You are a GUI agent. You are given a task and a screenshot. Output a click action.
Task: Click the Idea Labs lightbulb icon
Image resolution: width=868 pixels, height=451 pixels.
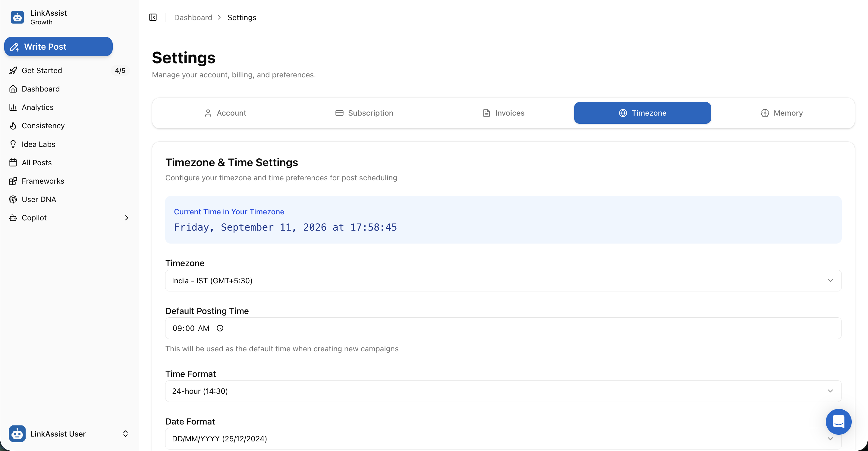tap(13, 144)
